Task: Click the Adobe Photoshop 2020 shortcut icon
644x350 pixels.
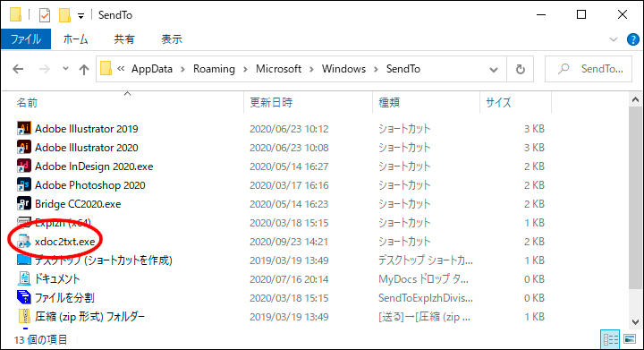Action: pyautogui.click(x=24, y=185)
